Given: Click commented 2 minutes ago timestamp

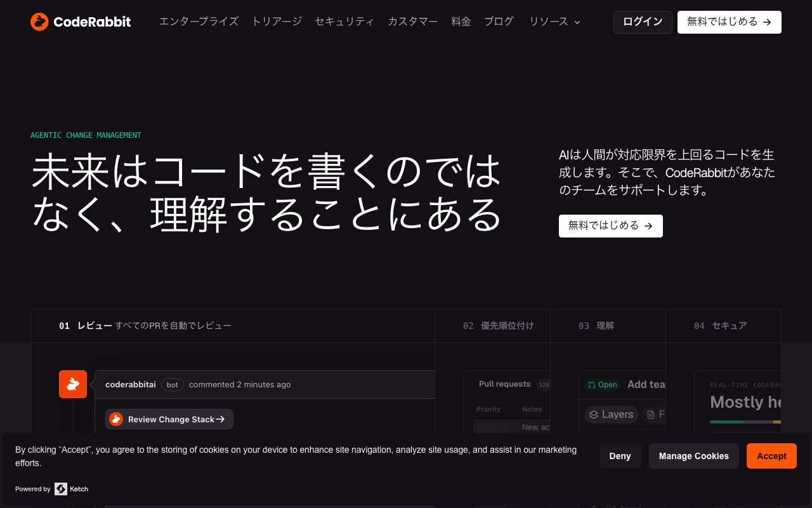Looking at the screenshot, I should [240, 384].
